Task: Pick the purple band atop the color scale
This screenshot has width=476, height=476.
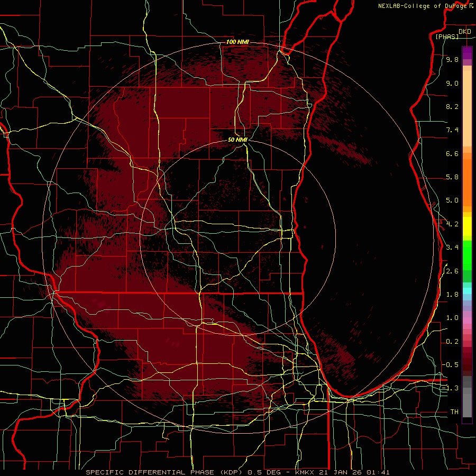Action: 467,53
